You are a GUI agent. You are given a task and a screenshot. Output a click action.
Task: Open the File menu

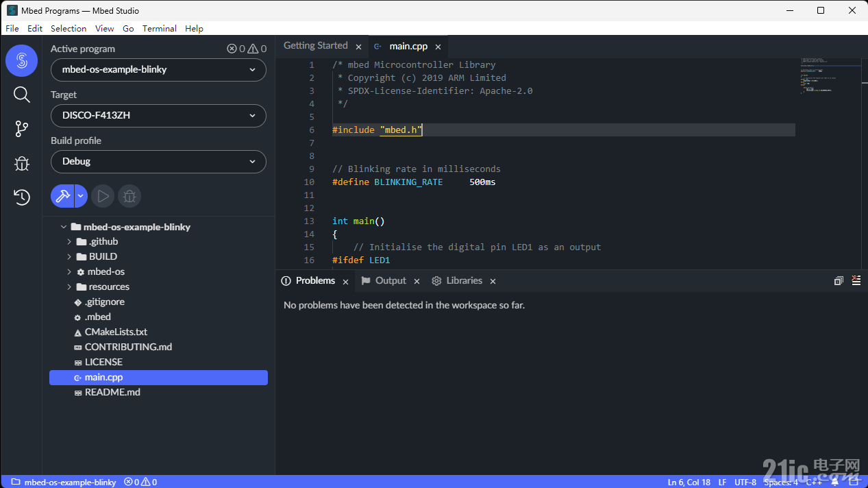[x=12, y=28]
